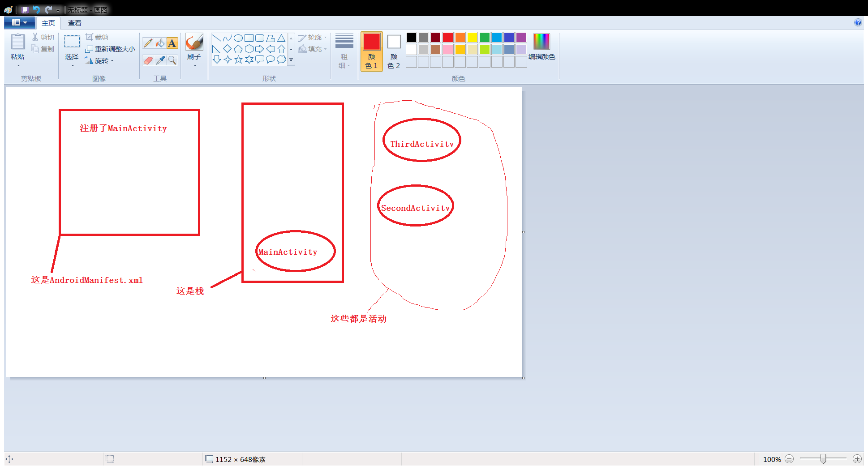Open Paint help via the question mark icon
Screen dimensions: 868x470
(x=858, y=22)
